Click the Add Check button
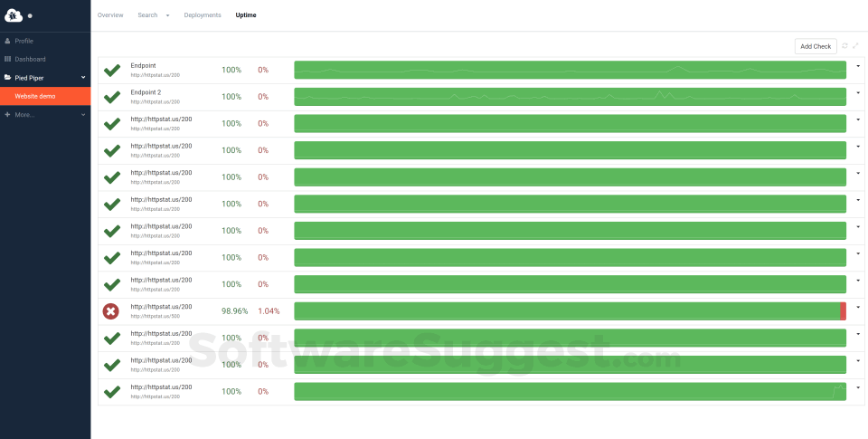Viewport: 868px width, 439px height. pyautogui.click(x=816, y=46)
